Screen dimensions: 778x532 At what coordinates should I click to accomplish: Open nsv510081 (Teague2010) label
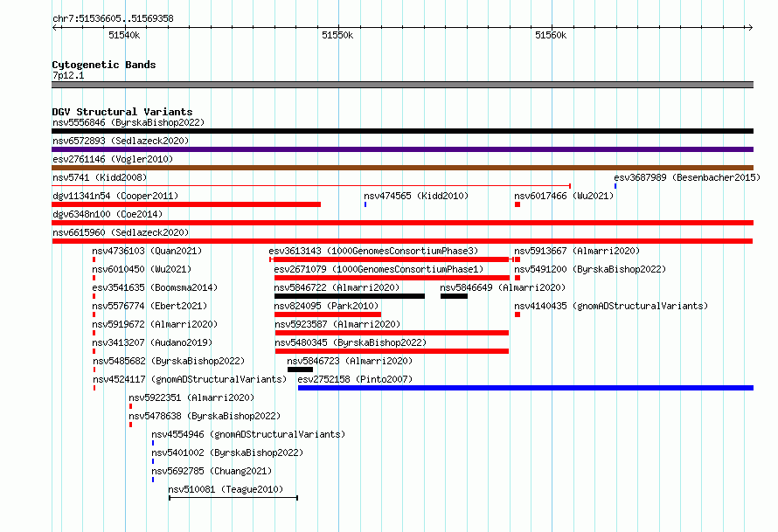(x=226, y=489)
